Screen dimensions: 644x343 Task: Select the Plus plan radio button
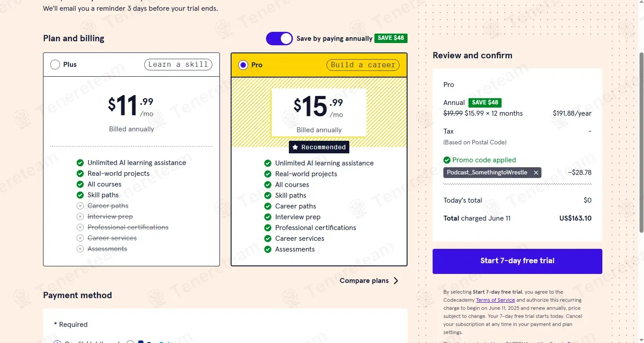(55, 65)
